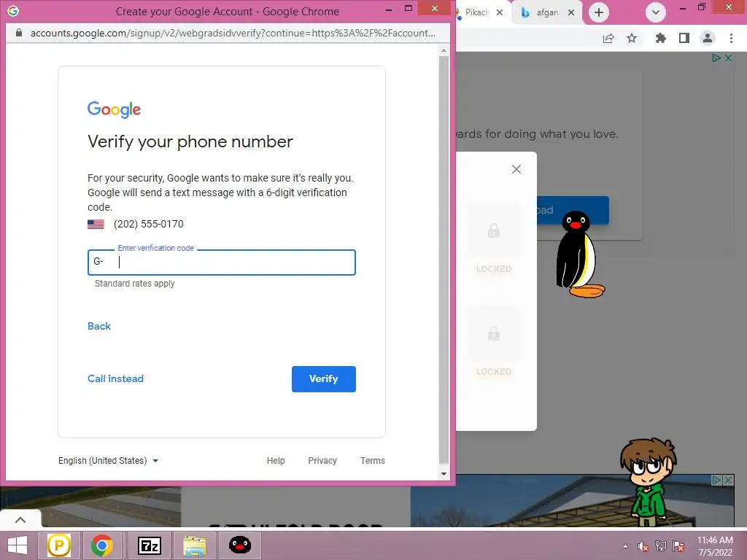The image size is (747, 560).
Task: Open the Chrome profile avatar icon
Action: point(708,38)
